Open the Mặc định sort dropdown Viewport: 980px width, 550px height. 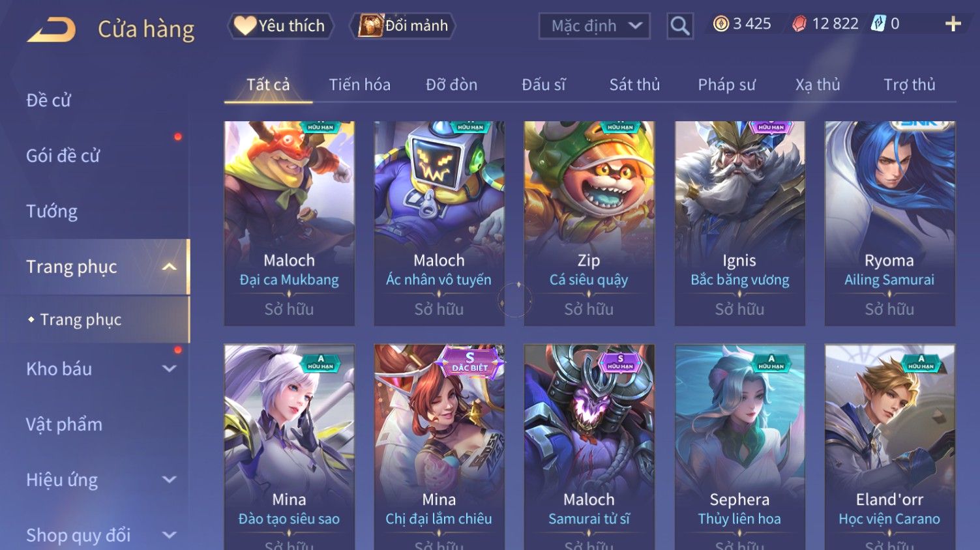[x=594, y=26]
